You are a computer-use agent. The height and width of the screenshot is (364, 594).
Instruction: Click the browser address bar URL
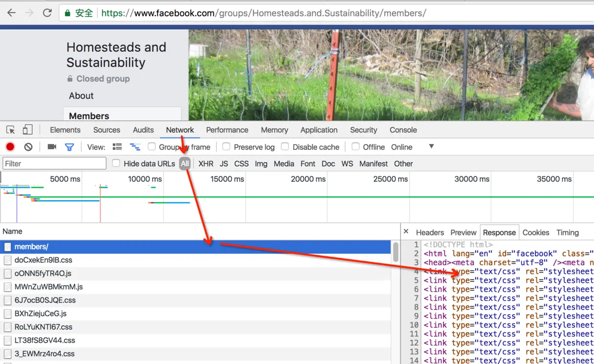point(263,13)
